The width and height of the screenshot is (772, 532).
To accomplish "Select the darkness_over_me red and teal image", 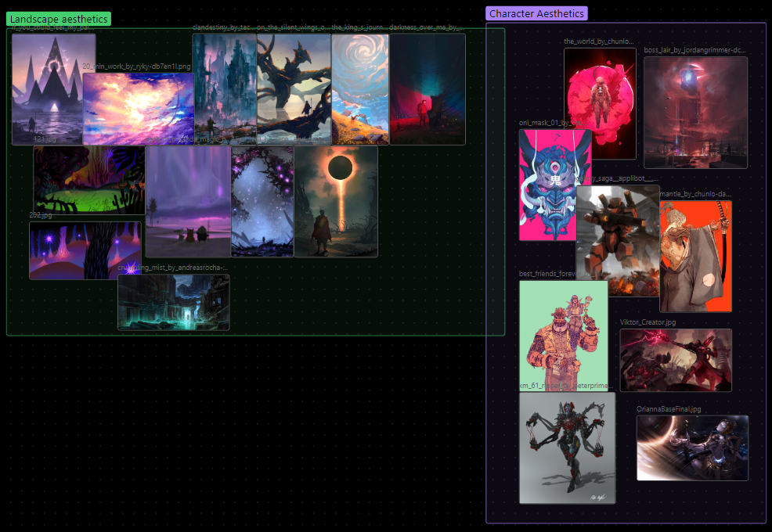I will (427, 89).
